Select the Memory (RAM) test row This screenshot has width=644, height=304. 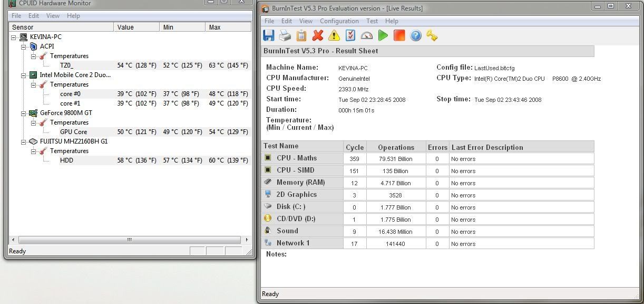click(x=427, y=183)
